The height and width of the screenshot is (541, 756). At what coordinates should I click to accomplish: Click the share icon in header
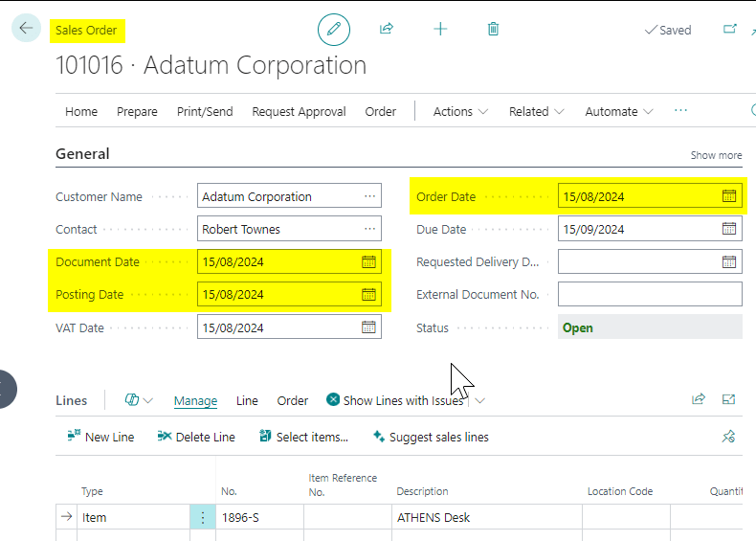387,30
